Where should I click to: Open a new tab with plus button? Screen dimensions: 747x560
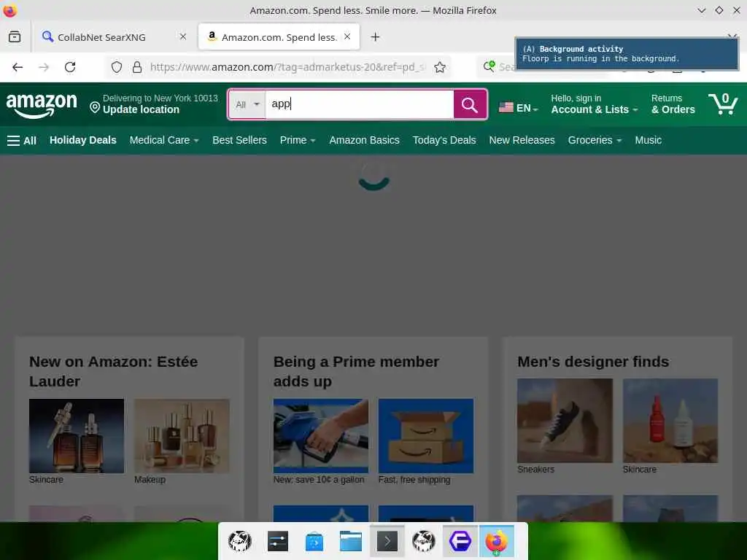pos(376,36)
